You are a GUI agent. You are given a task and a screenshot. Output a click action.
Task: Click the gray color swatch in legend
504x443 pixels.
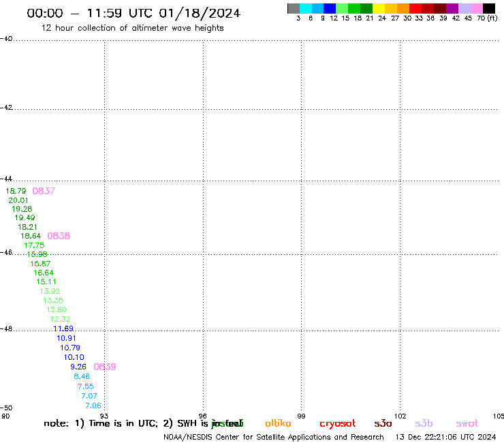pyautogui.click(x=294, y=8)
